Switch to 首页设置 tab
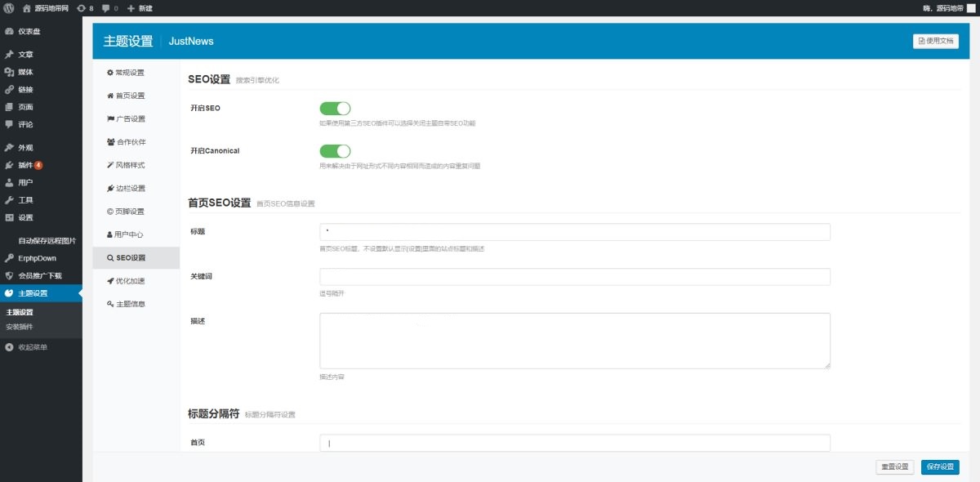 [x=136, y=96]
